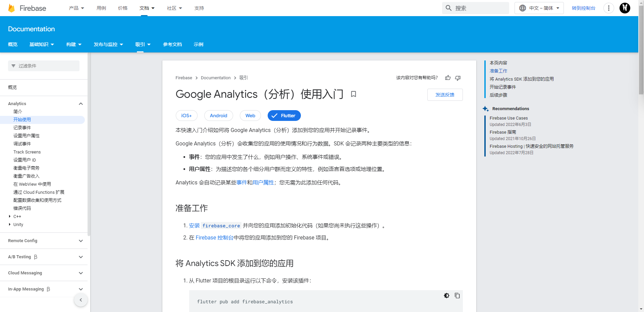This screenshot has width=644, height=312.
Task: Collapse the Analytics sidebar section
Action: click(x=80, y=104)
